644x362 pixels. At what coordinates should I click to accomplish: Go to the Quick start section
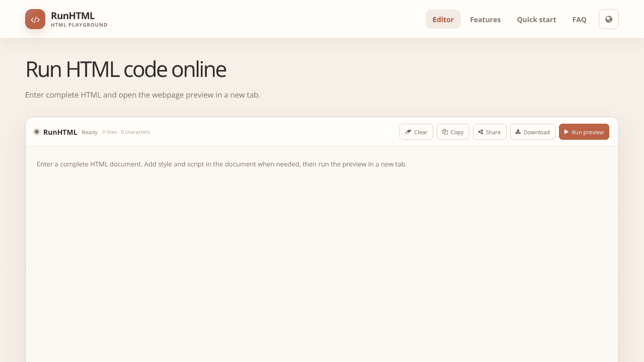(x=536, y=19)
